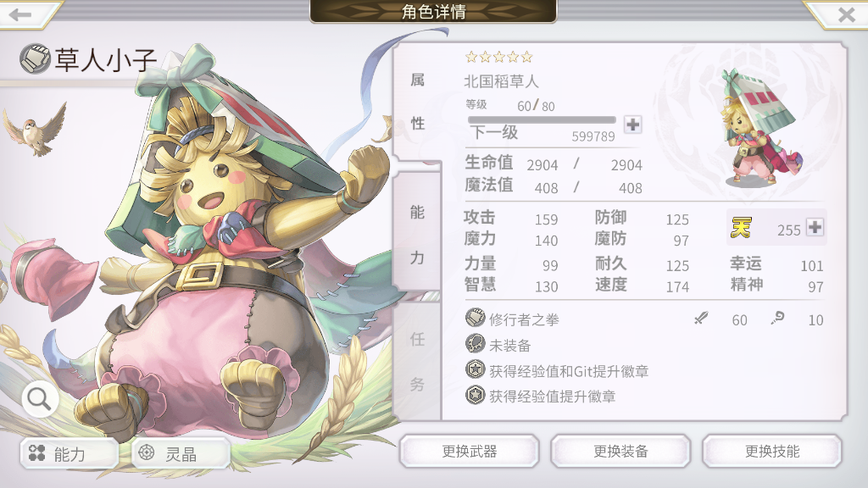Switch to the 能力 side tab
Screen dimensions: 868x488
pyautogui.click(x=417, y=234)
